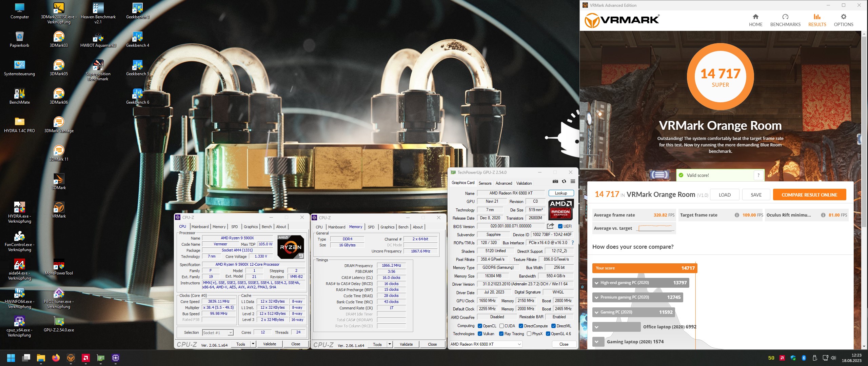868x366 pixels.
Task: Open the Tools dropdown arrow in the left CPU-Z window
Action: (x=253, y=344)
